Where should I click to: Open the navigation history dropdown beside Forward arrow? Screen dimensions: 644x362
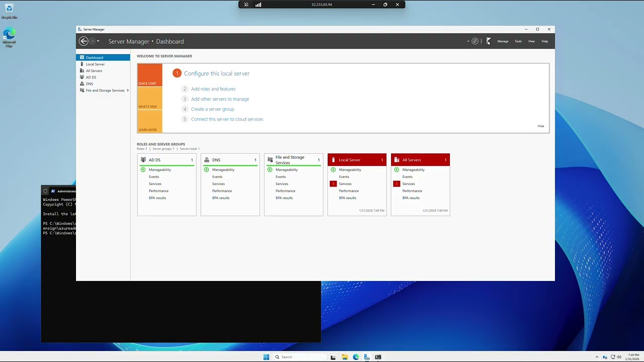[98, 41]
